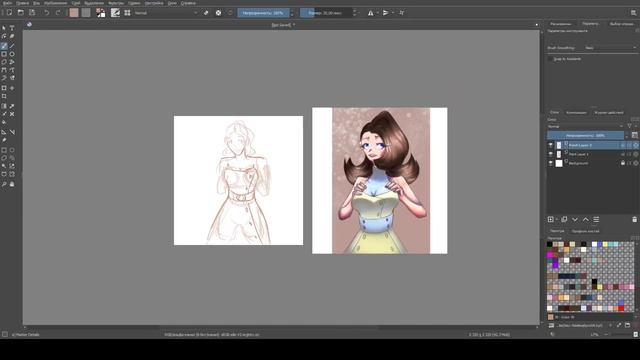
Task: Click the Redo arrow in toolbar
Action: point(58,13)
